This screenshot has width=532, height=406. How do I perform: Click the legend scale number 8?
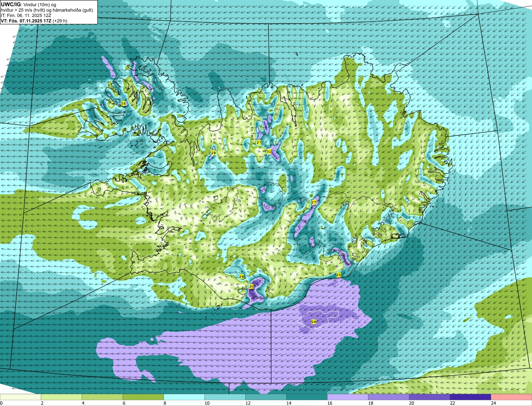coord(165,403)
